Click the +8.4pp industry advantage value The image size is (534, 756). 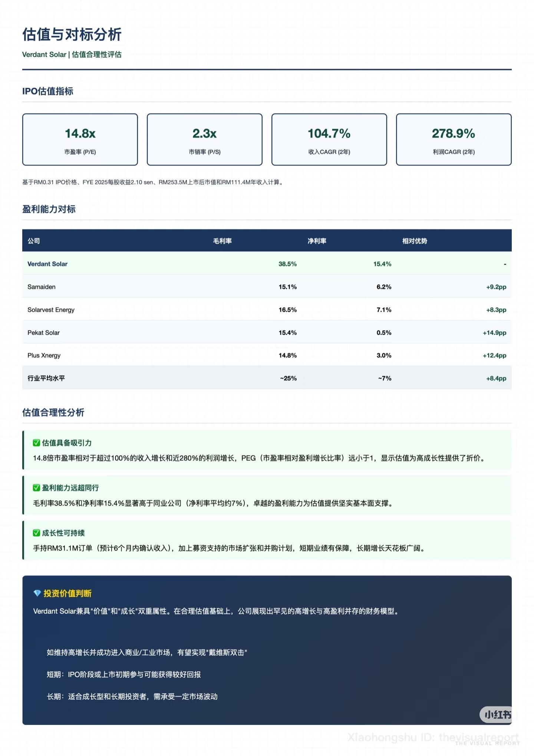click(x=496, y=378)
